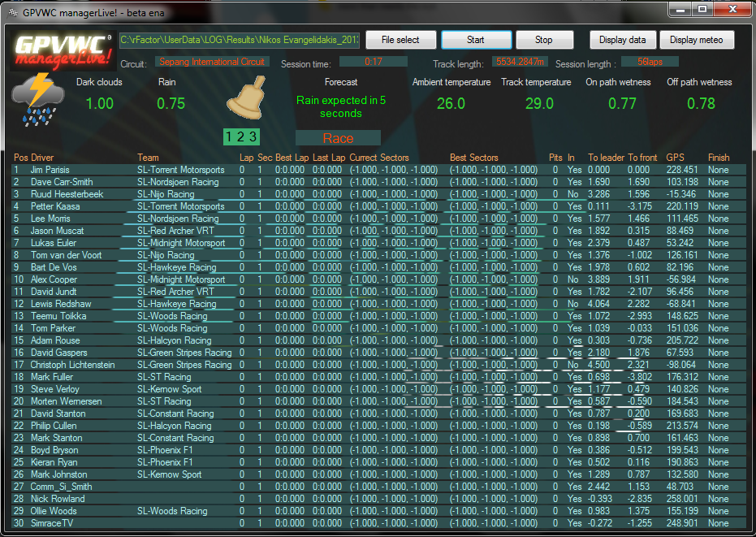Click the GPVWC managerLive logo
This screenshot has width=756, height=537.
tap(63, 51)
